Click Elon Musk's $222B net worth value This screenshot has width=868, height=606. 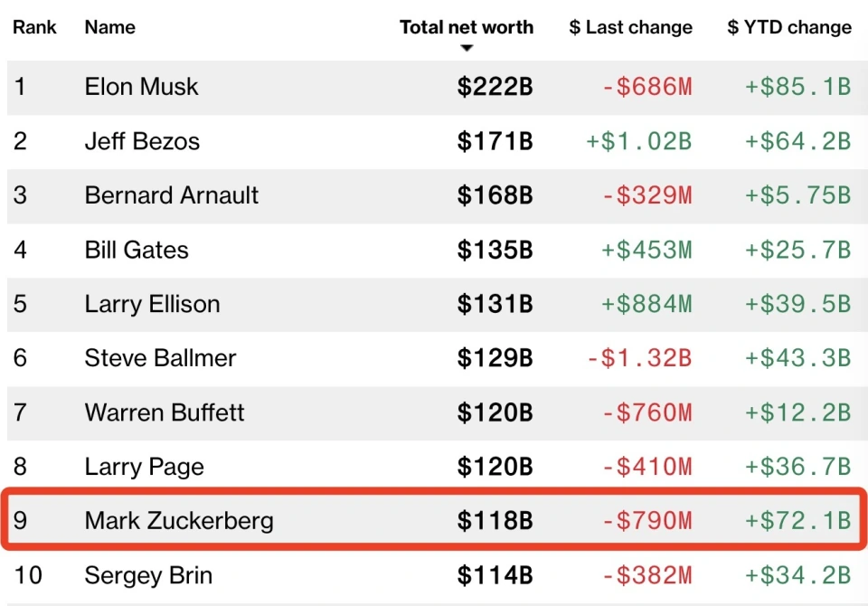coord(495,87)
